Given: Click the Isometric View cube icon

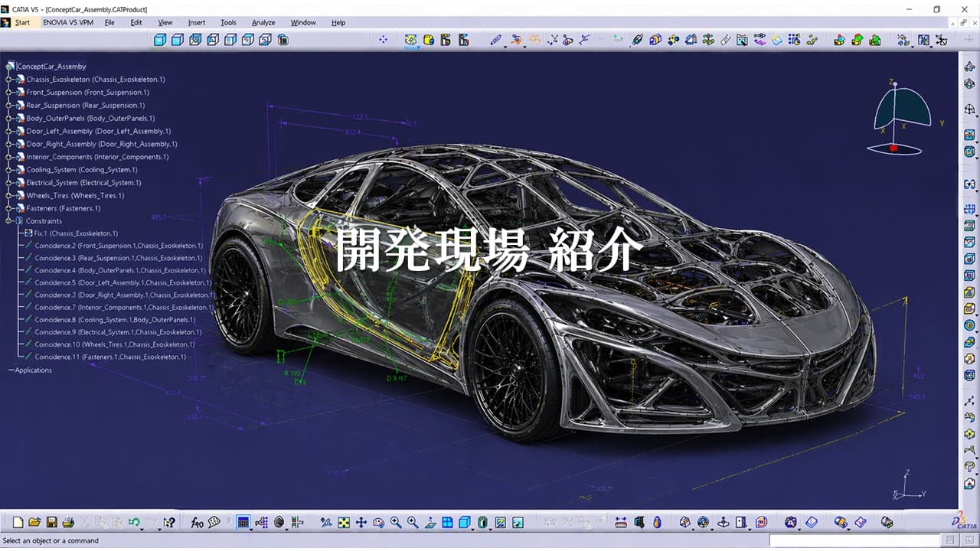Looking at the screenshot, I should tap(464, 522).
